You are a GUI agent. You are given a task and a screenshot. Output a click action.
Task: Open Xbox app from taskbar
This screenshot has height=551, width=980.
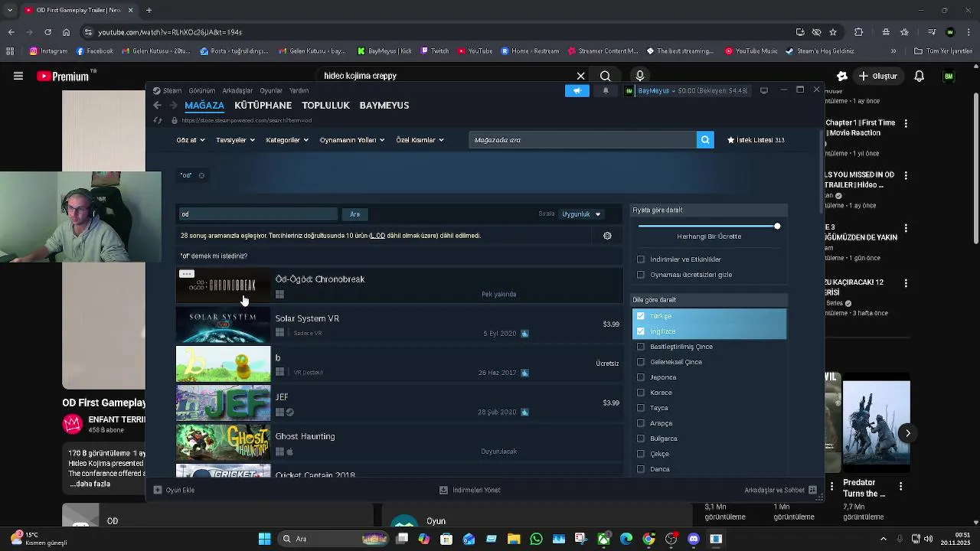[x=604, y=539]
